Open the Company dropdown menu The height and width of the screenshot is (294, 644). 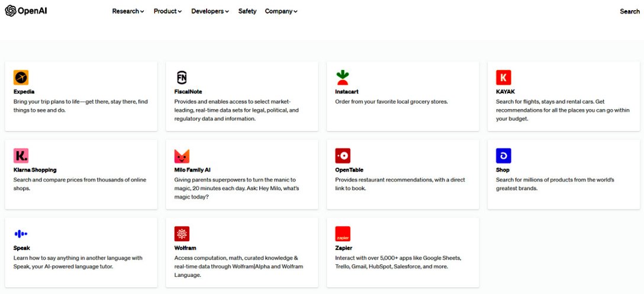click(x=281, y=11)
